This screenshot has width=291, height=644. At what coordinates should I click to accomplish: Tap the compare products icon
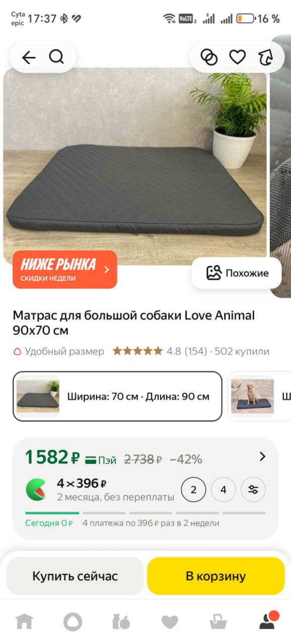(209, 57)
